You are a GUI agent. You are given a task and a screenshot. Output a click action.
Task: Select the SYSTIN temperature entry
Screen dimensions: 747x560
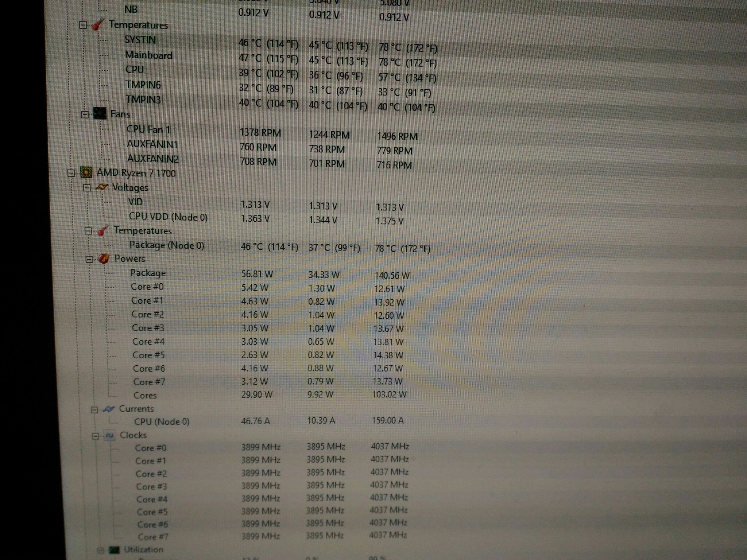[x=140, y=40]
